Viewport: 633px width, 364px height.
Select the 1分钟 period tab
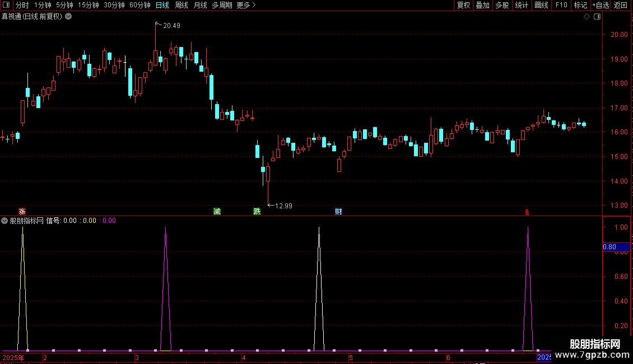tap(43, 5)
